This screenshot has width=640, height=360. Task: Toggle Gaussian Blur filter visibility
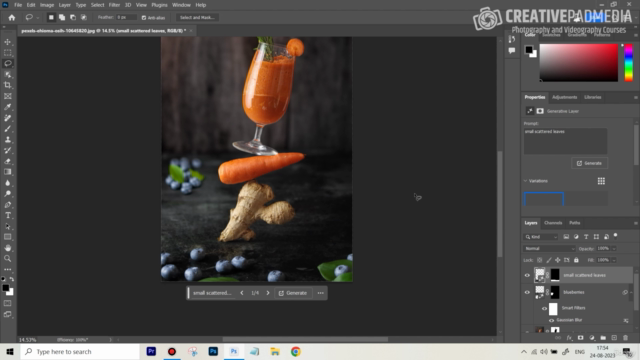(551, 320)
